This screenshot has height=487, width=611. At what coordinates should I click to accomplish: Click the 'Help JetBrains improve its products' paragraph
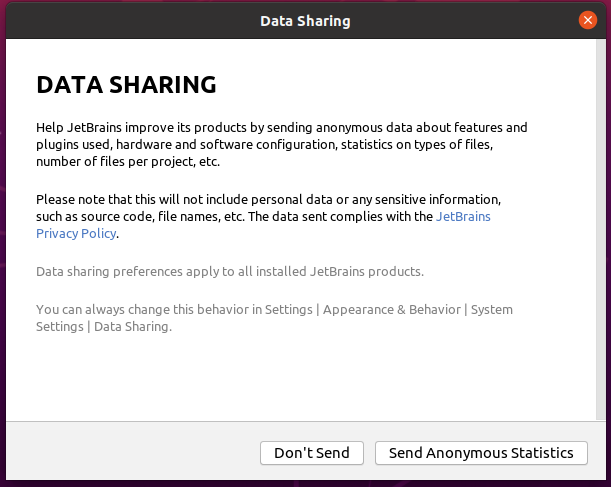281,145
